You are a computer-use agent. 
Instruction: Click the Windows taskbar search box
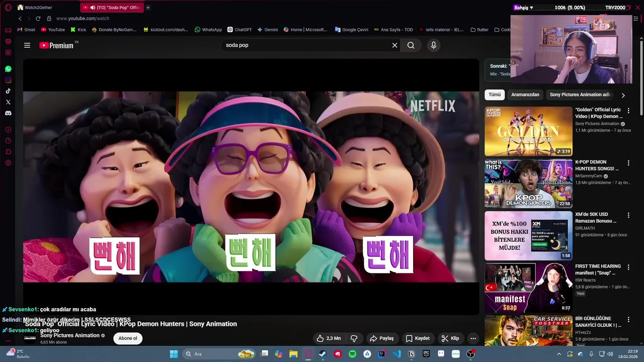pos(219,354)
